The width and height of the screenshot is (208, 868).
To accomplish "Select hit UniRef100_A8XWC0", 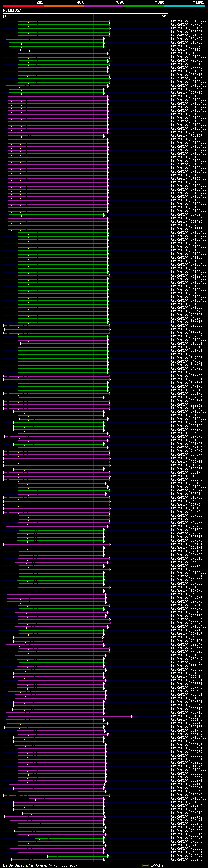I will click(187, 25).
